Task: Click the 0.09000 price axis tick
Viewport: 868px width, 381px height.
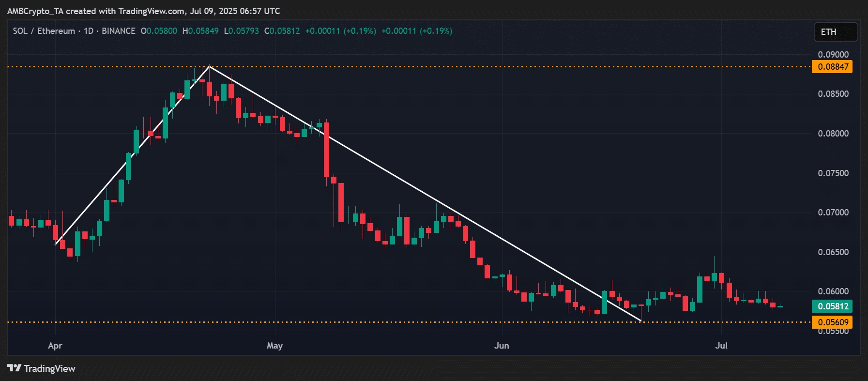Action: click(833, 55)
